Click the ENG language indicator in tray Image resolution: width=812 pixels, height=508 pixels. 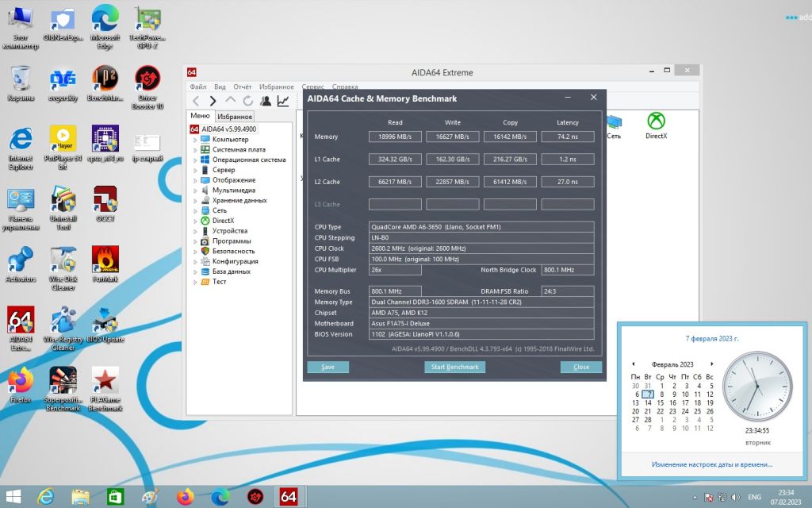(x=755, y=497)
